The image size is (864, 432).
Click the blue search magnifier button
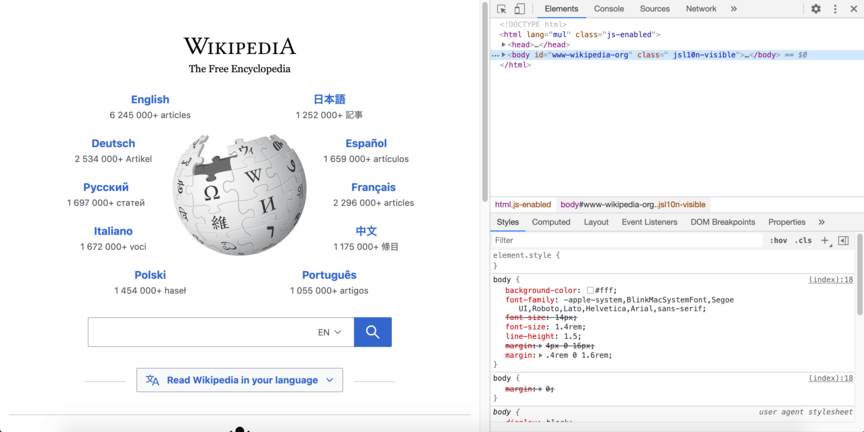tap(373, 332)
